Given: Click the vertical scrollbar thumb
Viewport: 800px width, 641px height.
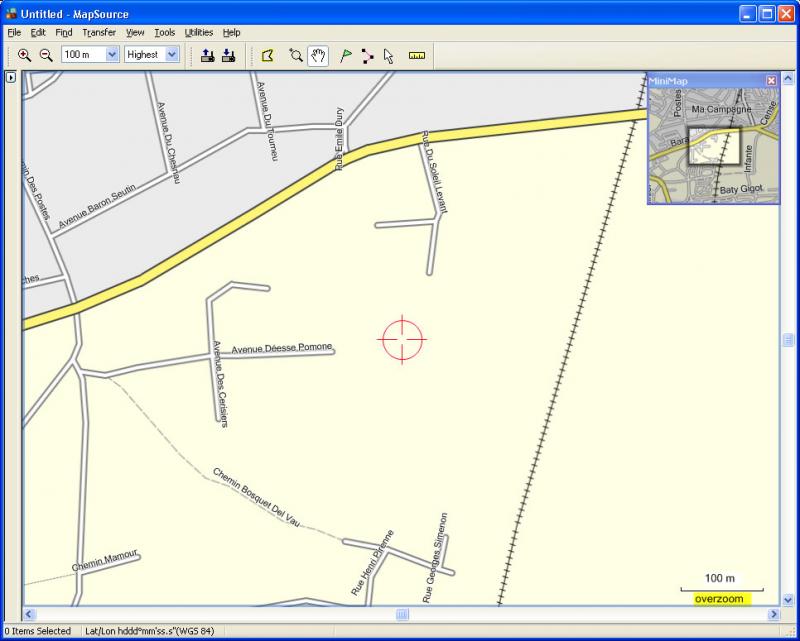Looking at the screenshot, I should [788, 339].
